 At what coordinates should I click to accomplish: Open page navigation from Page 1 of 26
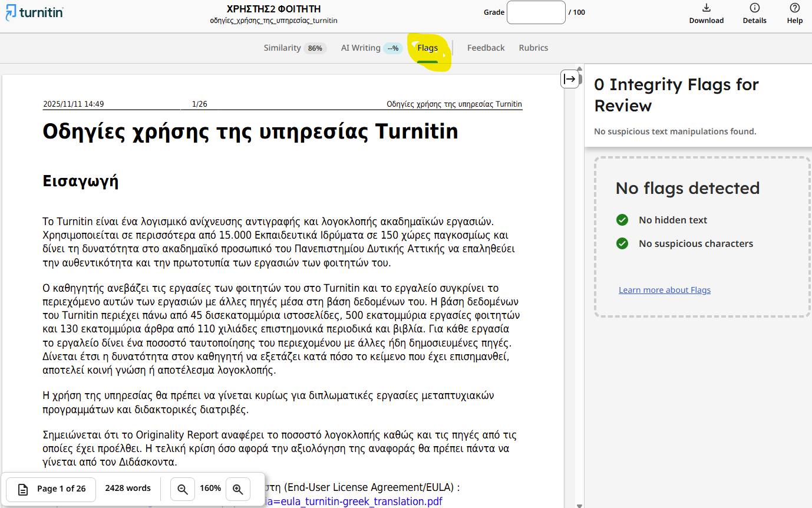point(51,489)
